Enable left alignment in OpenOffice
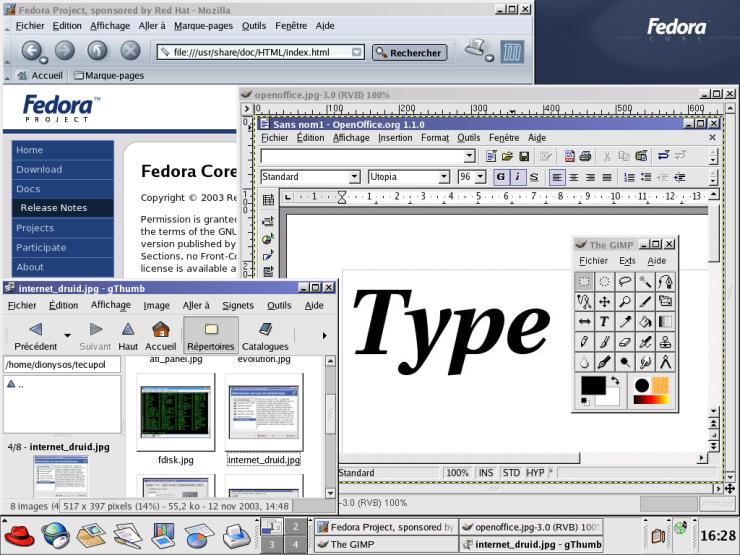Image resolution: width=740 pixels, height=555 pixels. (x=557, y=177)
